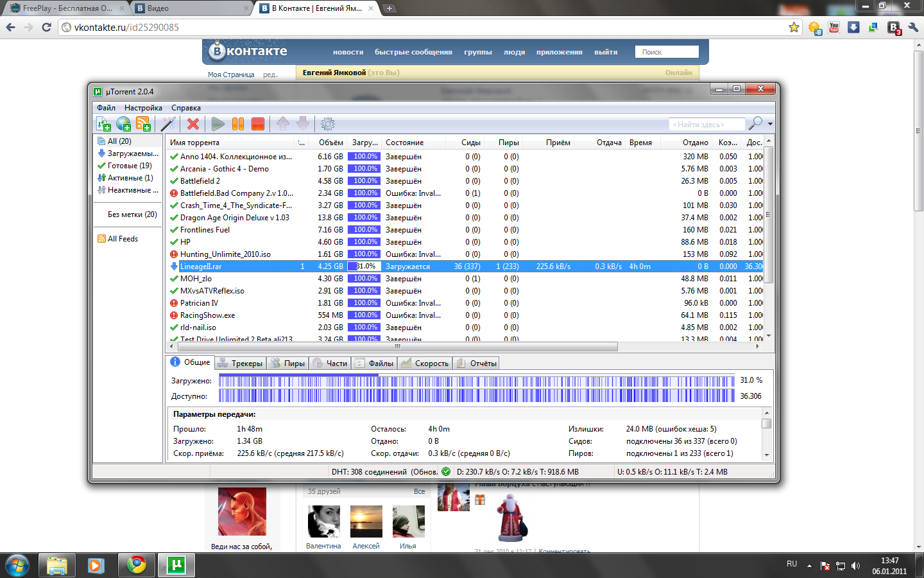Open Windows Start menu orb
The height and width of the screenshot is (578, 924).
click(x=17, y=565)
